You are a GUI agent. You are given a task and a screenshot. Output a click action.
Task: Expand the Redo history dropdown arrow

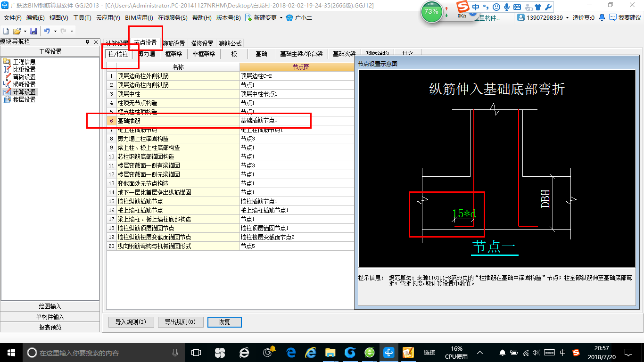click(x=71, y=31)
